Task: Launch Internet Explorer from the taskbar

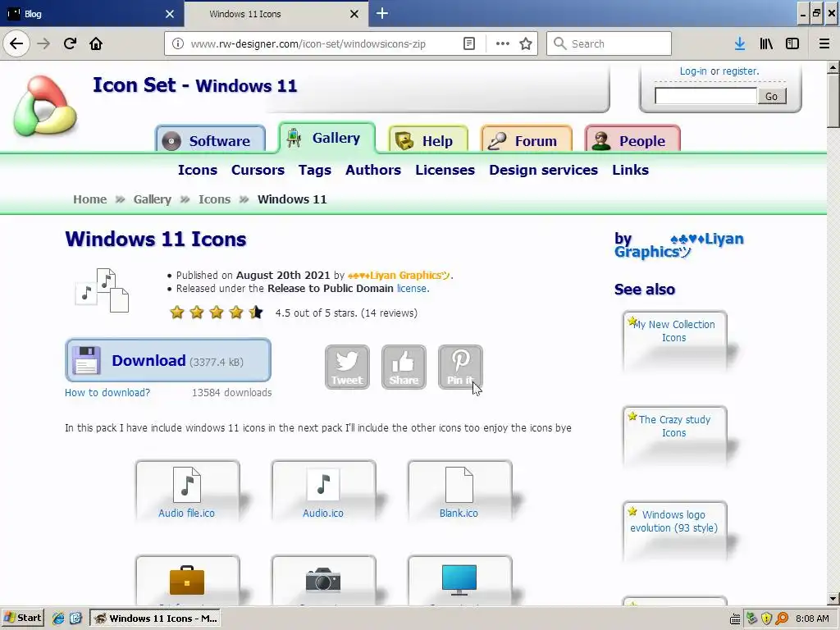Action: click(x=58, y=619)
